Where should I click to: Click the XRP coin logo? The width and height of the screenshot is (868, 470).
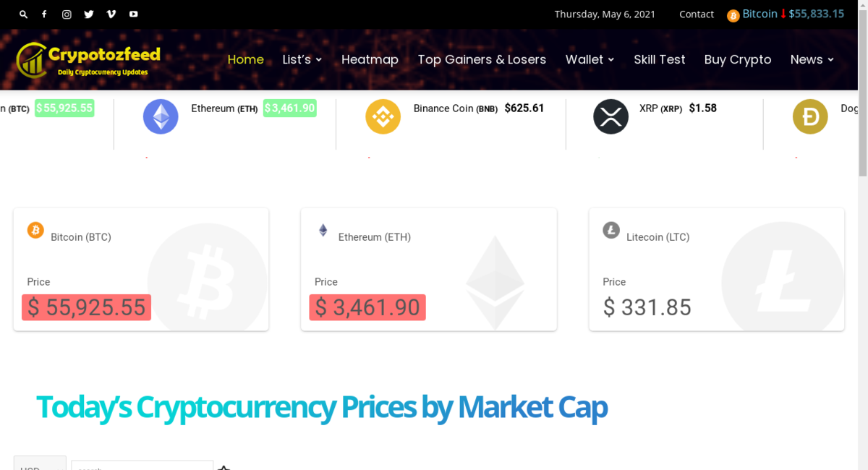(x=611, y=116)
